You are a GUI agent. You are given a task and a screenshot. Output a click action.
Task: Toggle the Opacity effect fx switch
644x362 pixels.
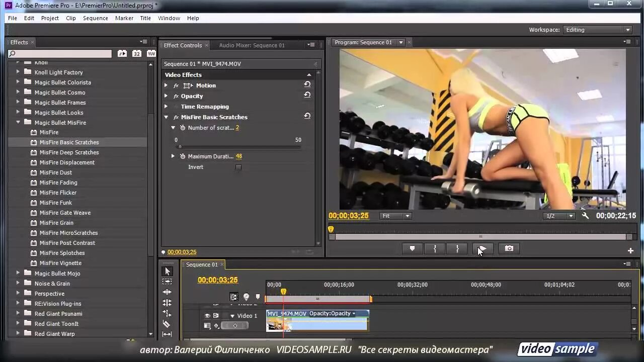[176, 96]
